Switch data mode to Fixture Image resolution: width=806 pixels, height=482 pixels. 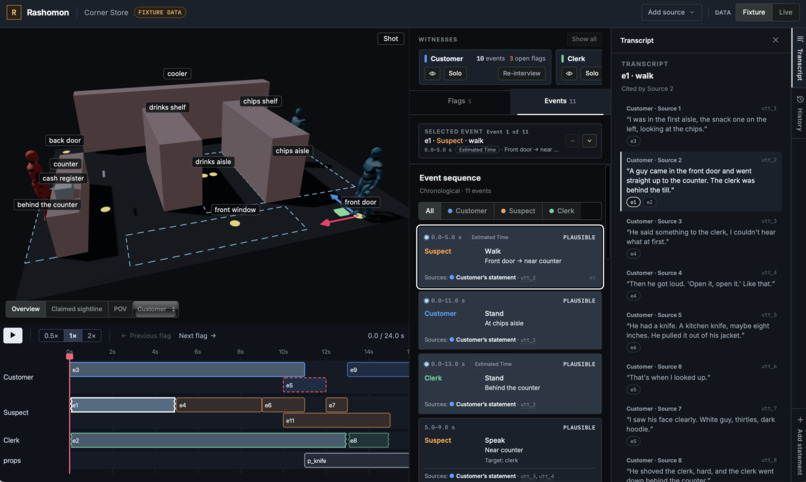754,12
